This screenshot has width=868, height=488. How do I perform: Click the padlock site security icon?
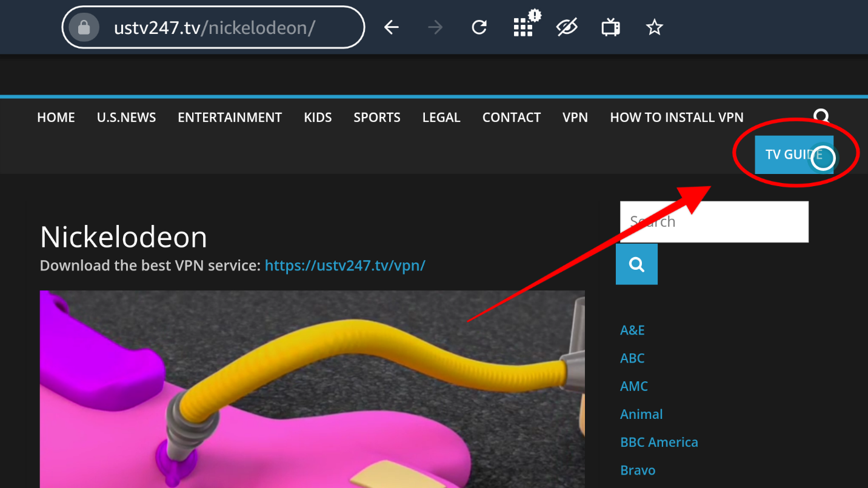[84, 27]
